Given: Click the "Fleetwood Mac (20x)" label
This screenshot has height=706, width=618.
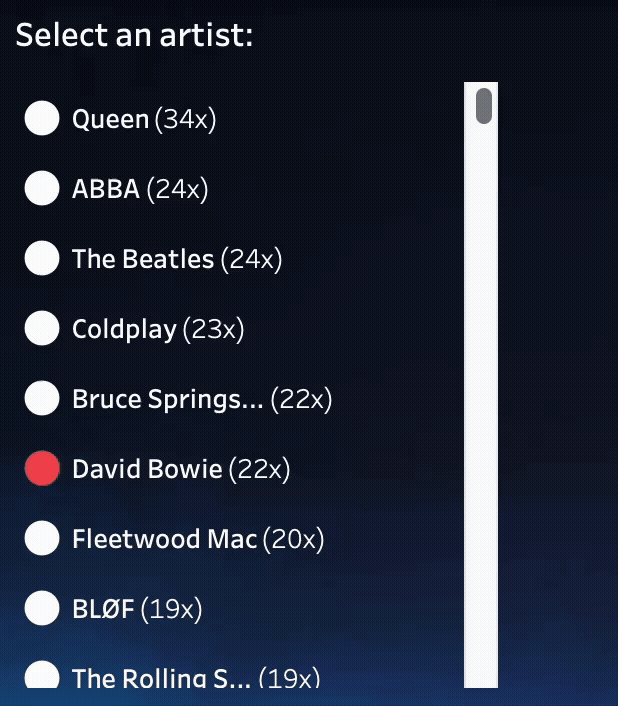Looking at the screenshot, I should (198, 539).
